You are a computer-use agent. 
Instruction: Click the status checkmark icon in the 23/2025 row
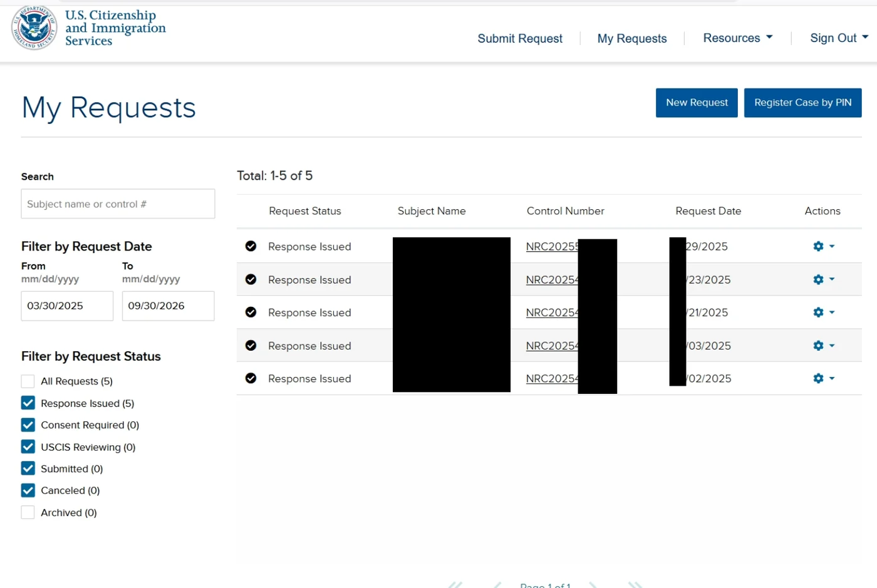[251, 279]
